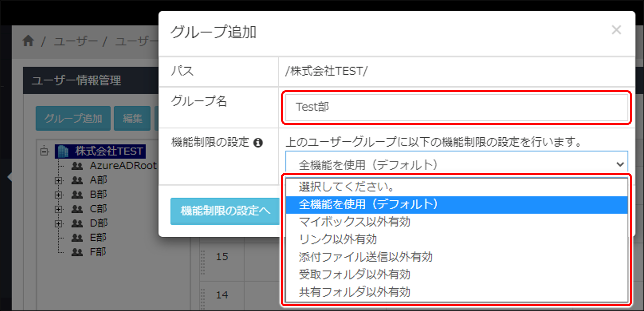Click the group icon beside E部
The height and width of the screenshot is (311, 644).
point(77,237)
